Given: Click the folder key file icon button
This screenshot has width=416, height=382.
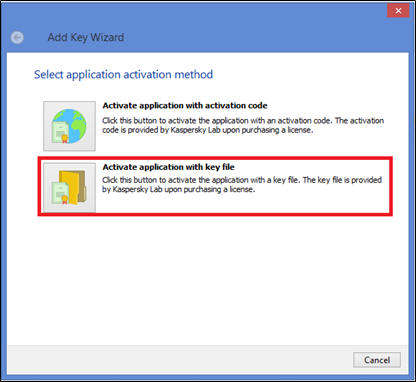Looking at the screenshot, I should [69, 187].
